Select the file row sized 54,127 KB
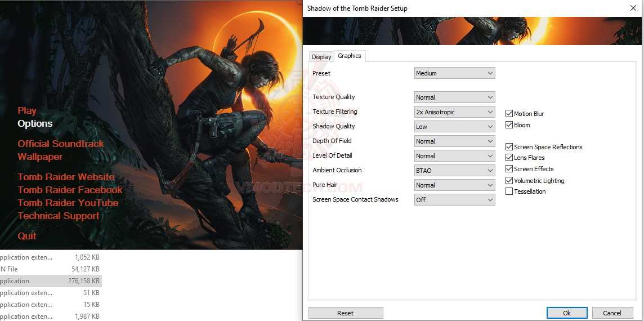 click(x=51, y=269)
